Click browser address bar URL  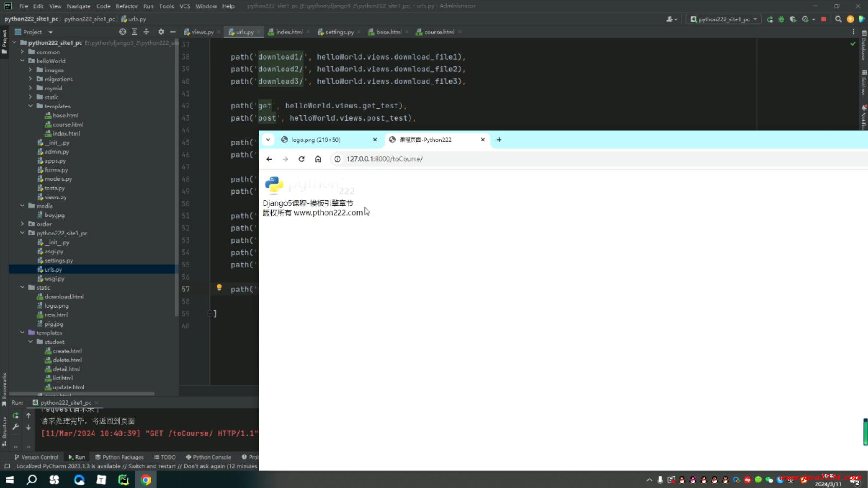pos(384,159)
